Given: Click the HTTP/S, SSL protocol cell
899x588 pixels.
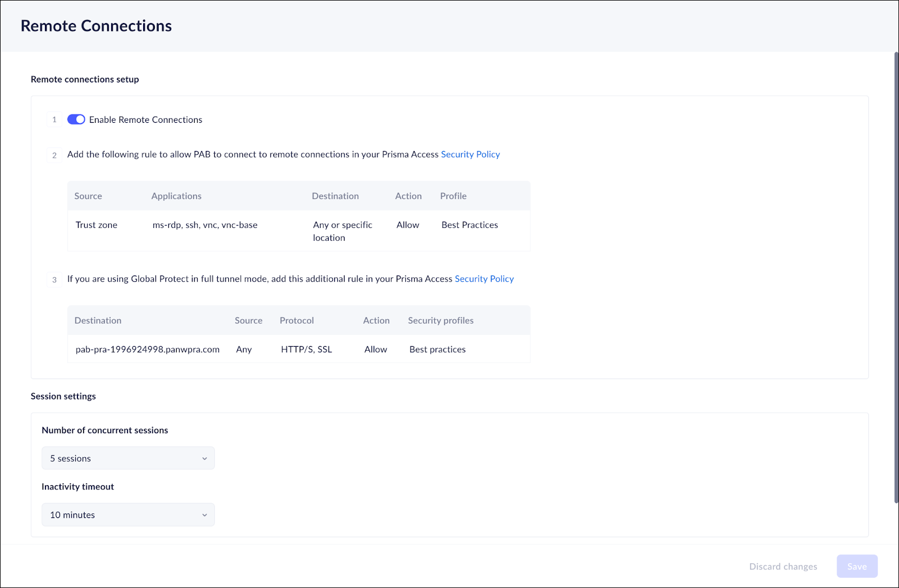Looking at the screenshot, I should coord(306,350).
